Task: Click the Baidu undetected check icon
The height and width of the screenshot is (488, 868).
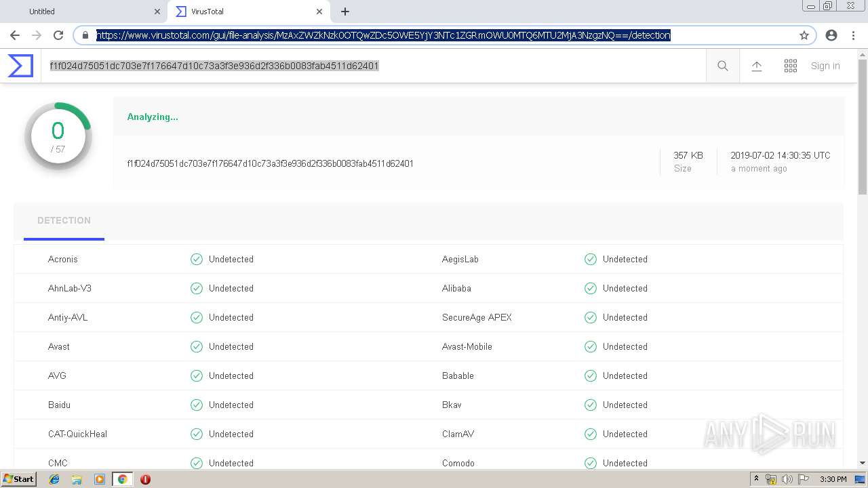Action: click(x=197, y=405)
